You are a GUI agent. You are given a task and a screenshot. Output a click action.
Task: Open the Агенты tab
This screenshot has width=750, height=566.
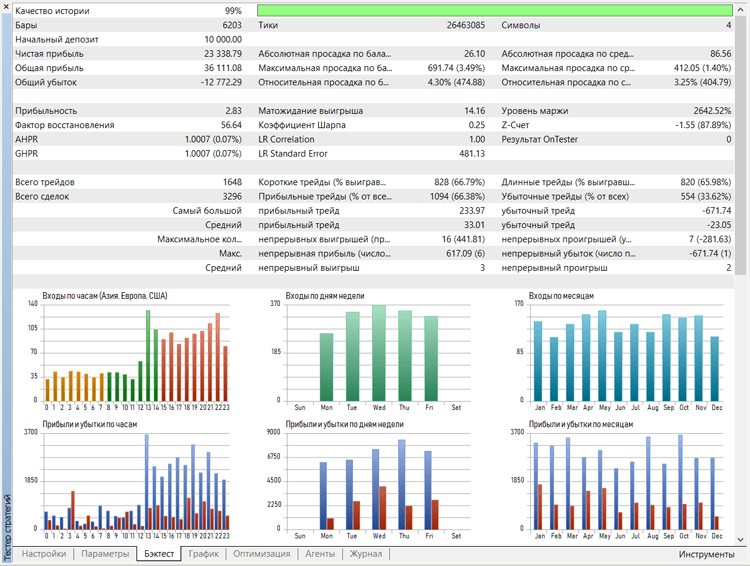pos(320,554)
